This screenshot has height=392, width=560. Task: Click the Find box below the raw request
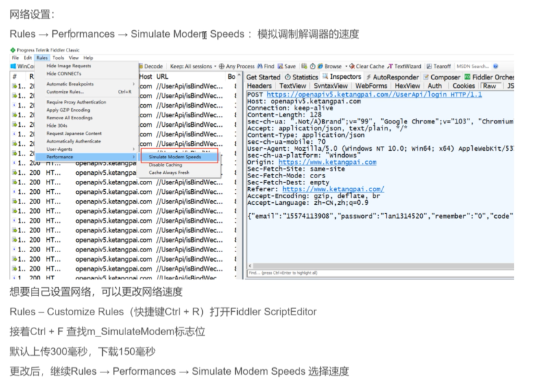click(380, 273)
